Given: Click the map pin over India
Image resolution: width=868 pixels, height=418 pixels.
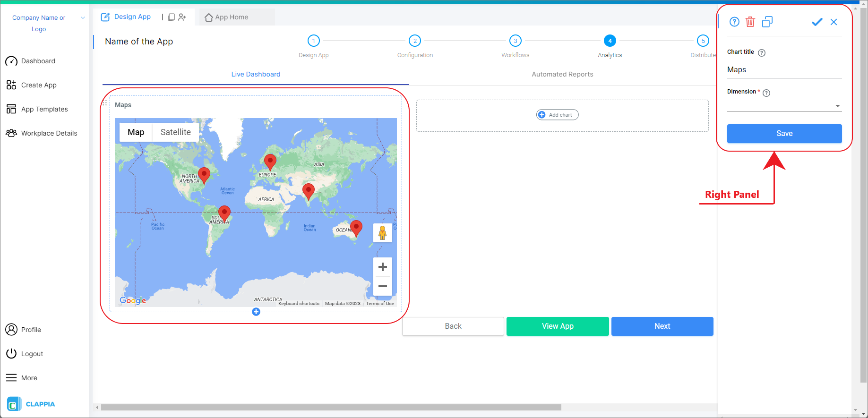Looking at the screenshot, I should point(309,192).
